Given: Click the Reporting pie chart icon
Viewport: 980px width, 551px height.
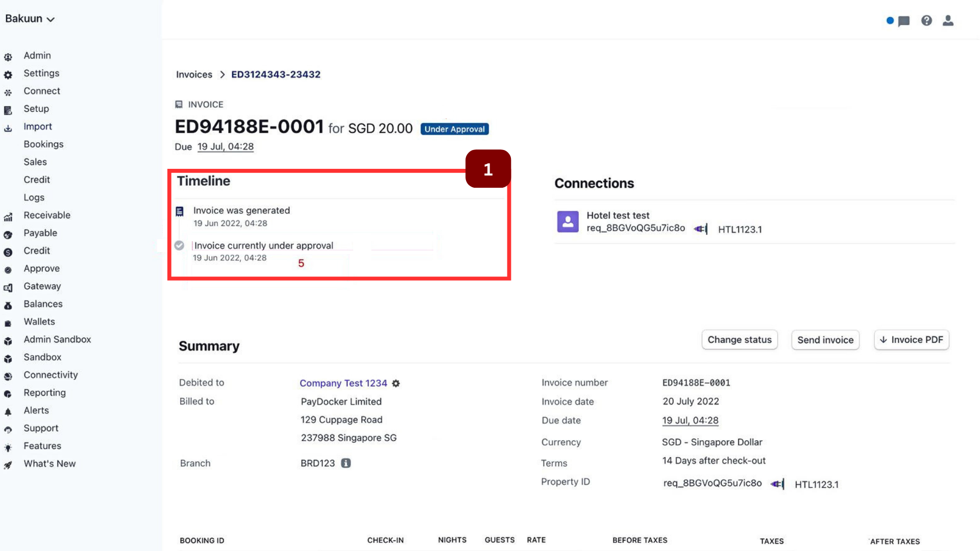Looking at the screenshot, I should [8, 394].
